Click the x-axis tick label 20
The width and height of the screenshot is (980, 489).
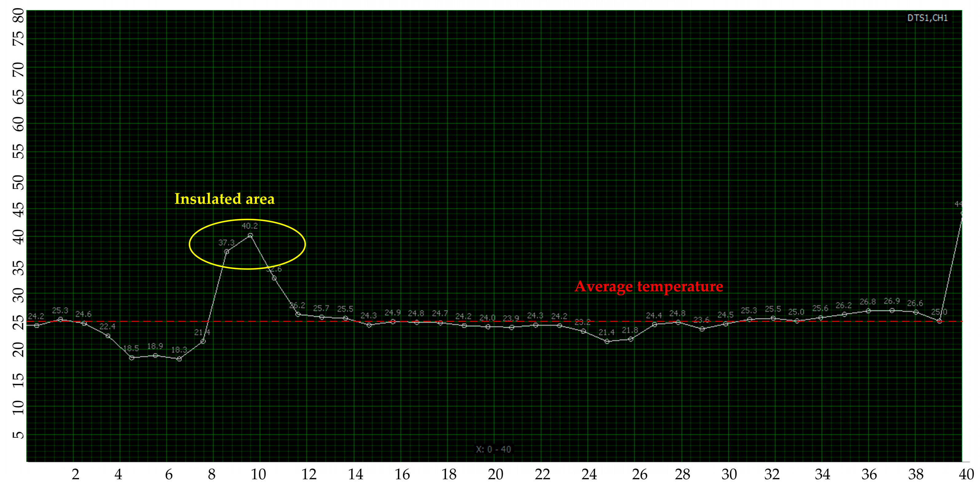point(495,474)
